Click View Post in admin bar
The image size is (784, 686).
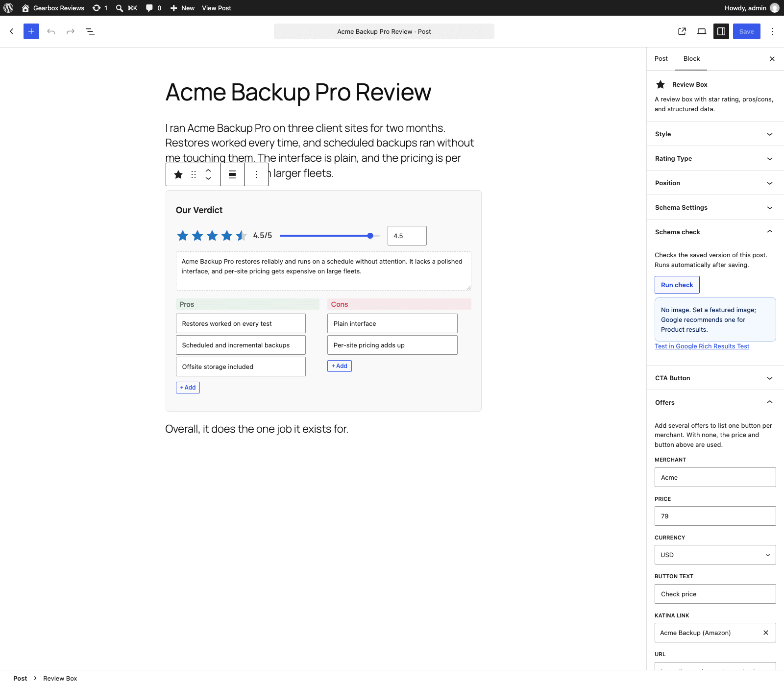click(217, 8)
